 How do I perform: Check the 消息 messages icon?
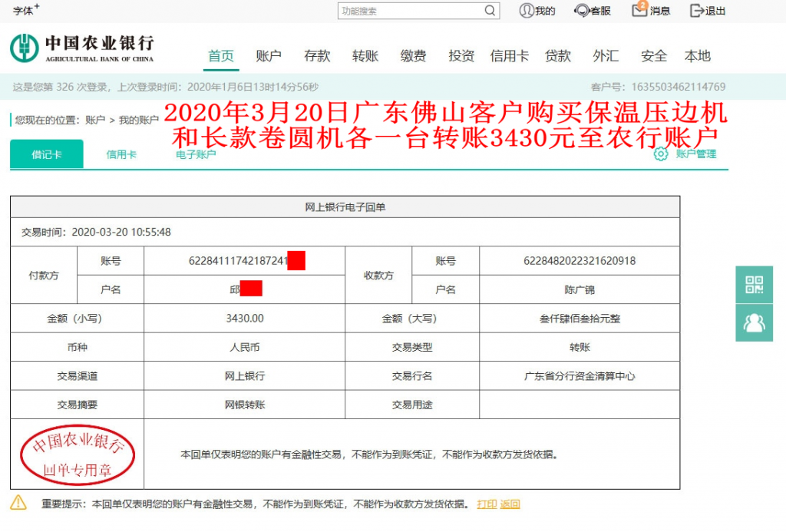pos(640,11)
